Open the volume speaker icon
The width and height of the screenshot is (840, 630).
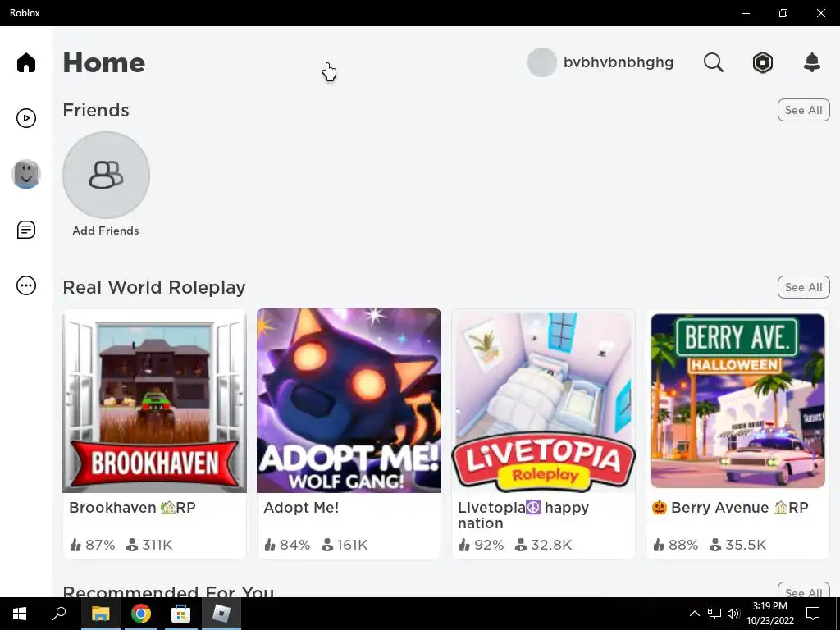coord(733,614)
